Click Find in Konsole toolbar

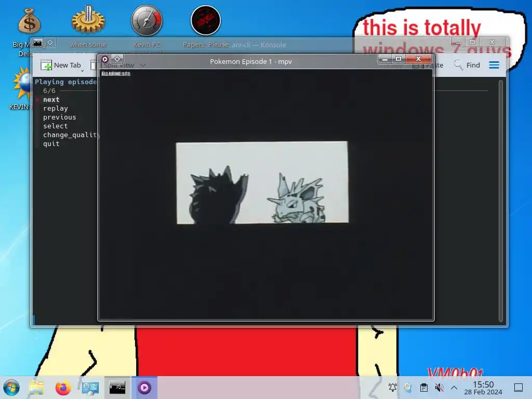[x=467, y=65]
